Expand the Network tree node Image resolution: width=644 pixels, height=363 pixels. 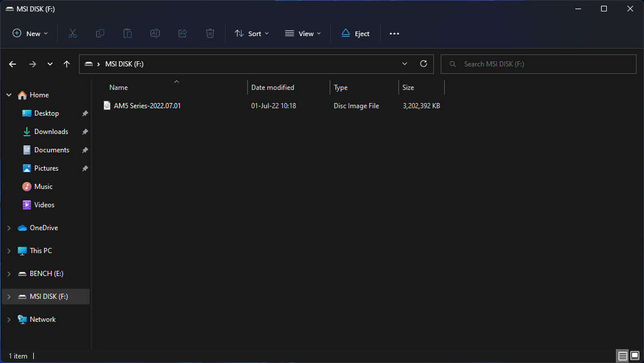pos(9,319)
